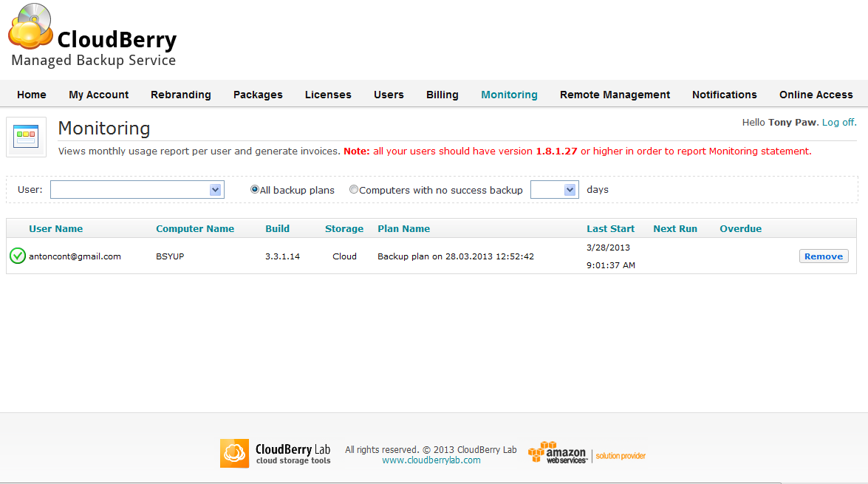Screen dimensions: 868x484
Task: Click the green success checkmark status icon
Action: (18, 256)
